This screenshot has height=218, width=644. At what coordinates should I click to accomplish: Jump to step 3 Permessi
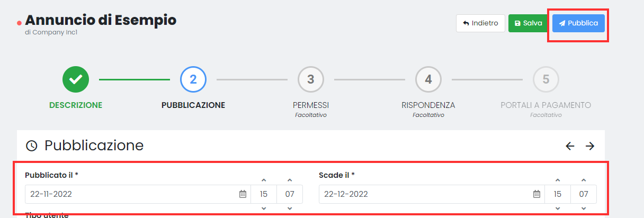311,79
